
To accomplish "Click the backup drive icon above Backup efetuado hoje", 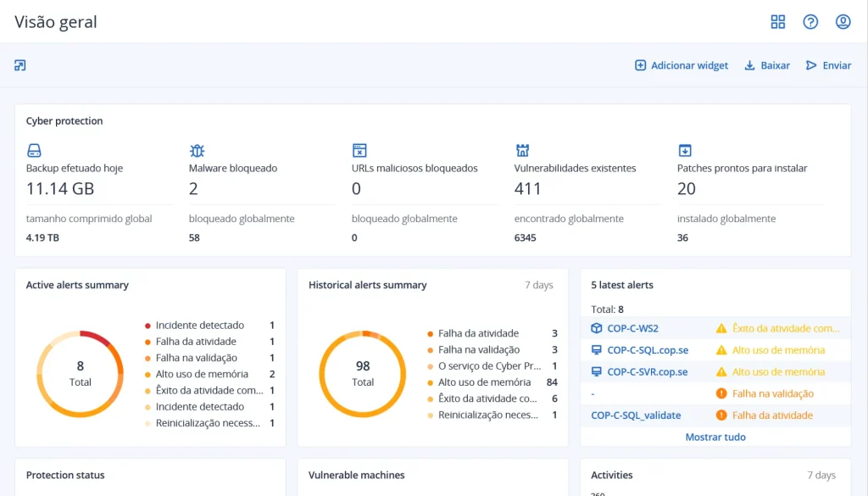I will (x=34, y=151).
